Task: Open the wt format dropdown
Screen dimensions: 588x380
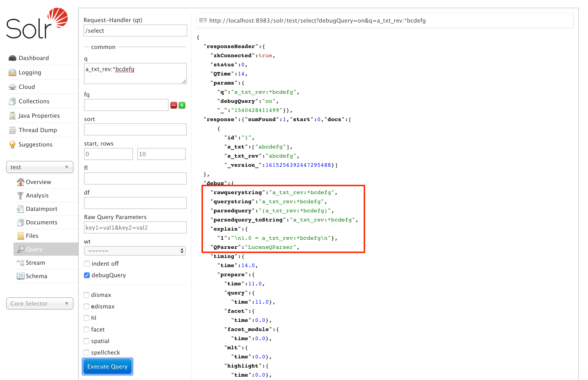Action: pos(135,251)
